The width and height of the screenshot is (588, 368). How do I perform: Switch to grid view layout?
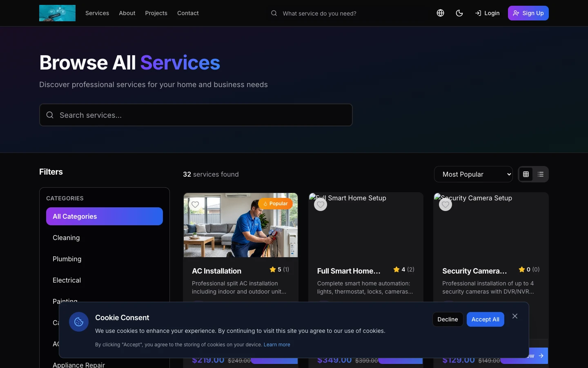coord(526,174)
